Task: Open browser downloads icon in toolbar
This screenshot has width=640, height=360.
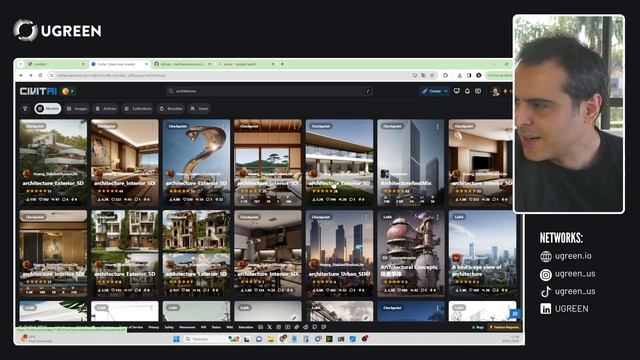Action: pos(459,76)
